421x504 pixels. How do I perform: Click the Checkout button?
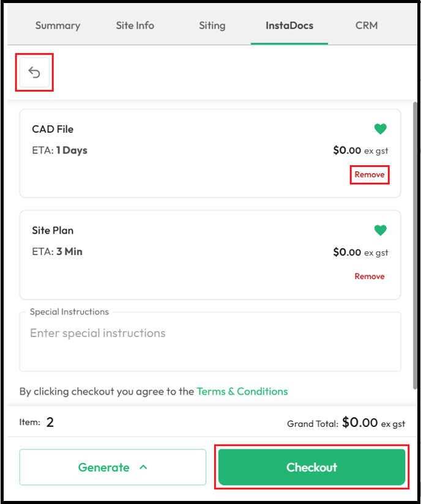click(x=311, y=467)
